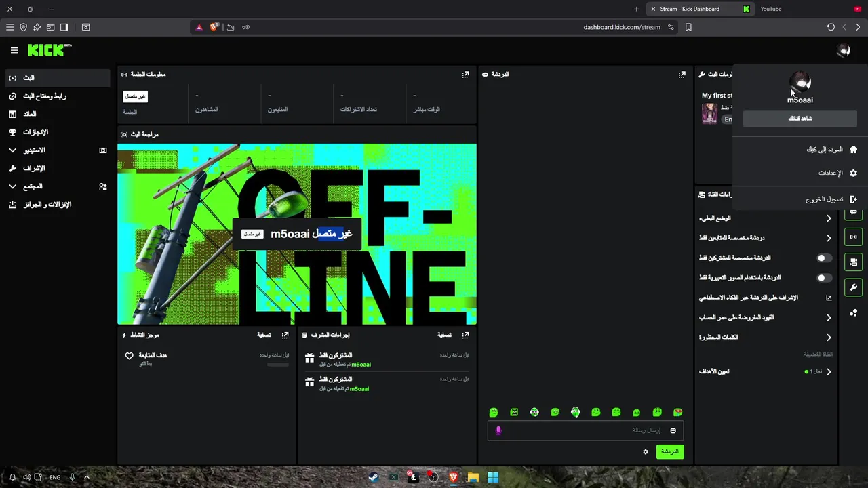Insert the heart-eyes Kick emote
Screen dimensions: 868x488
tap(677, 412)
